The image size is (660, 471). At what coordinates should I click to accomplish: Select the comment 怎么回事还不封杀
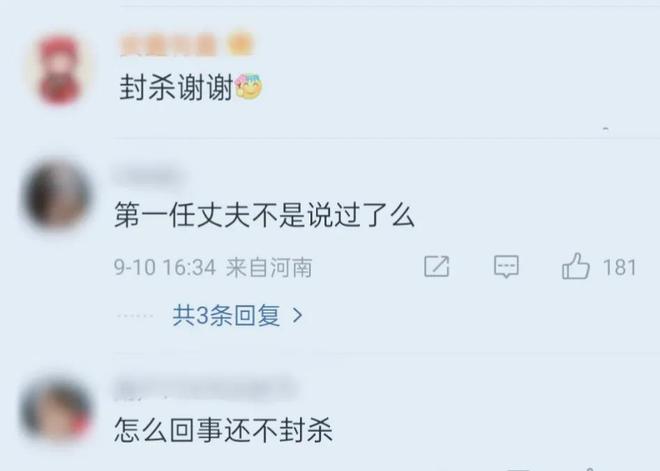(224, 430)
